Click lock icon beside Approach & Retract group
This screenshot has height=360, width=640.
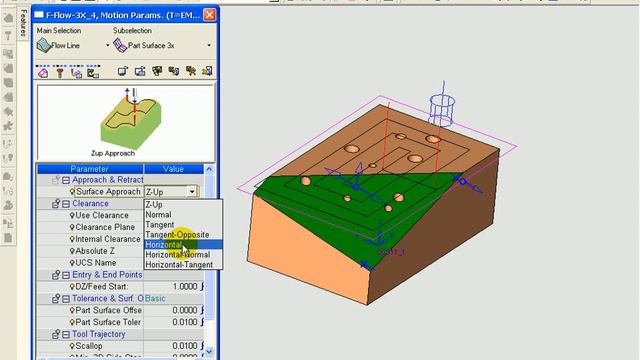pos(56,180)
